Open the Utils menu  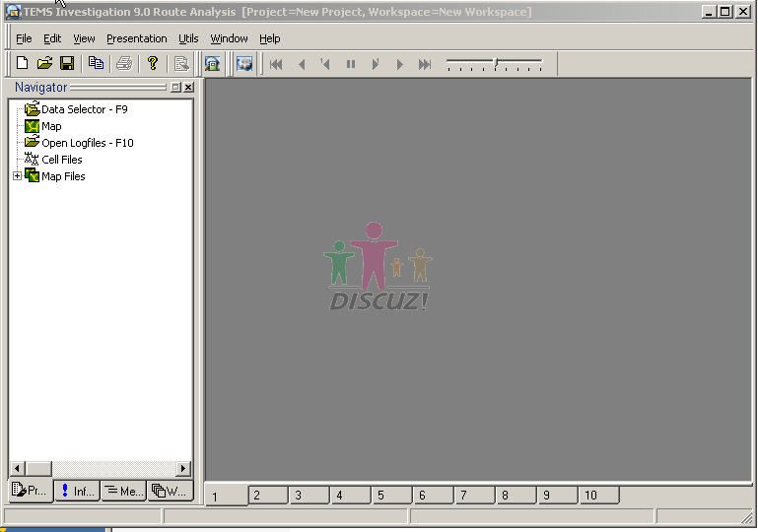pos(188,38)
